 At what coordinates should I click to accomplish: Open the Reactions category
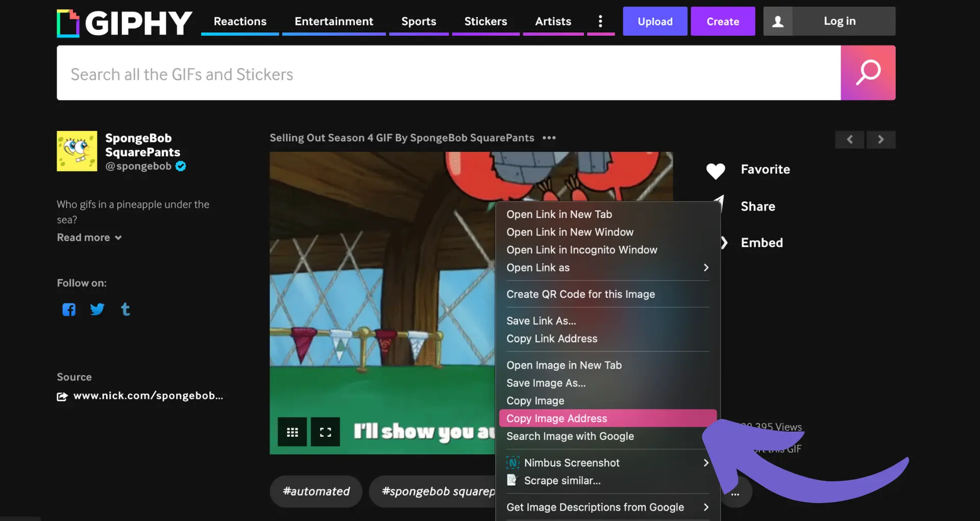[240, 21]
